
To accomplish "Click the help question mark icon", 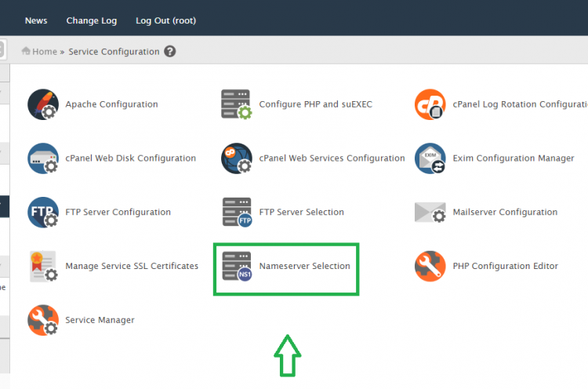I will [x=170, y=52].
